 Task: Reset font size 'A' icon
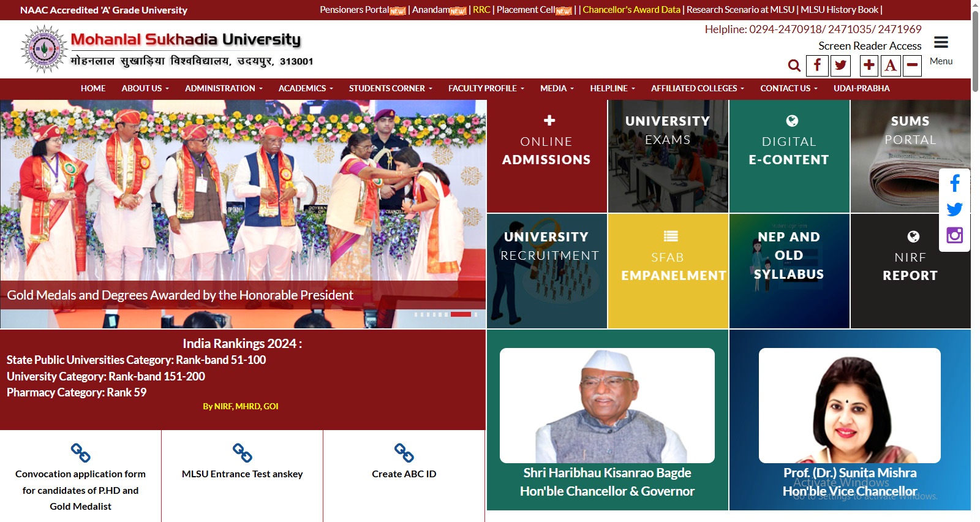[x=891, y=66]
